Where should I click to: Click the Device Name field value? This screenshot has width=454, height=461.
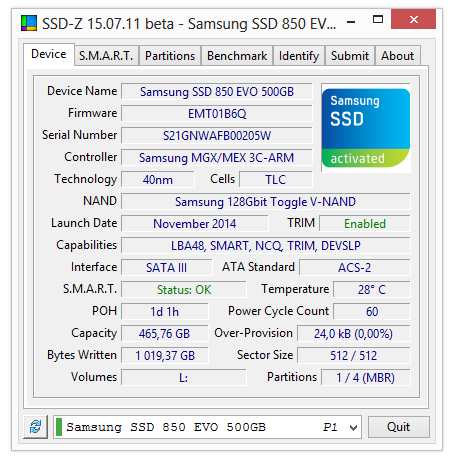point(217,92)
